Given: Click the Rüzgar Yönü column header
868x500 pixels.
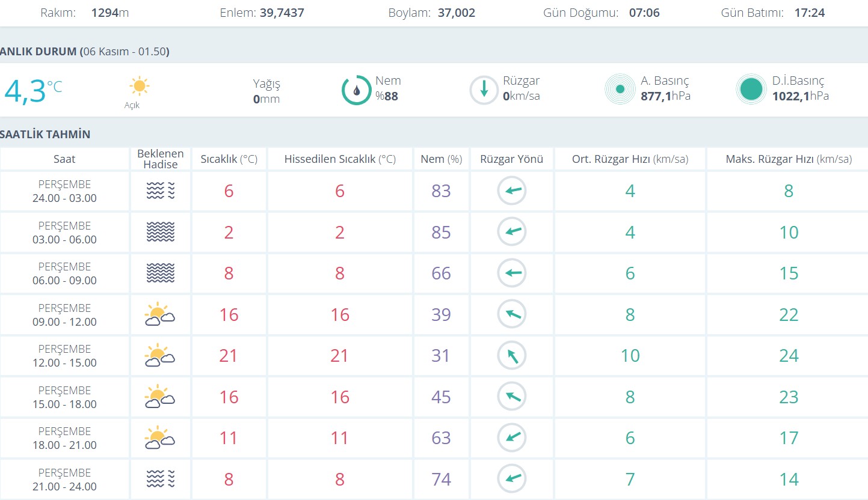Looking at the screenshot, I should [x=511, y=159].
